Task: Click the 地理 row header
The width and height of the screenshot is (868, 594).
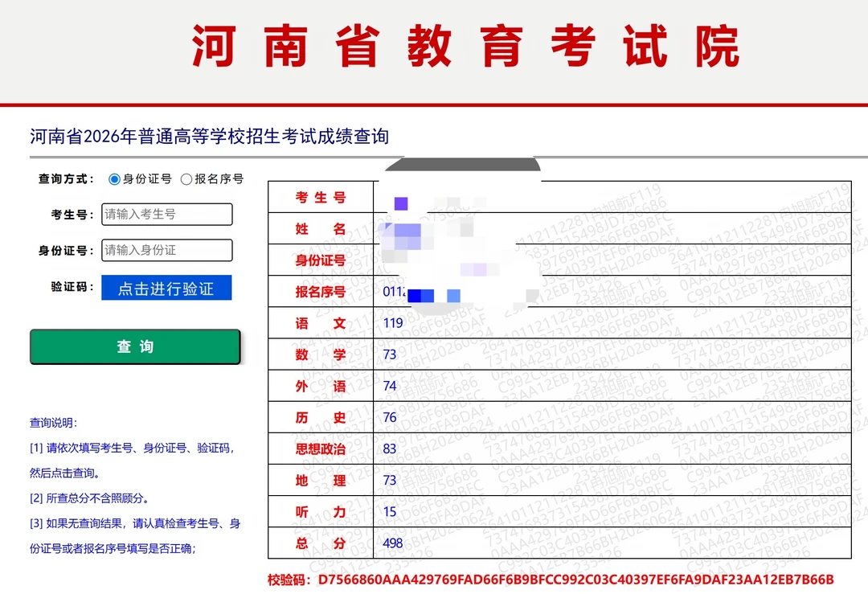Action: point(321,481)
